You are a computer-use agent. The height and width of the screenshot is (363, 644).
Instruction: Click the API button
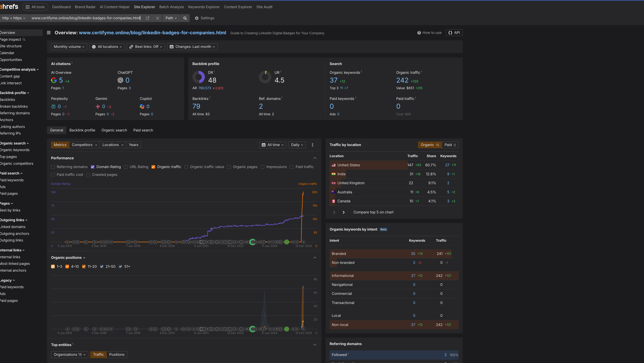[454, 33]
